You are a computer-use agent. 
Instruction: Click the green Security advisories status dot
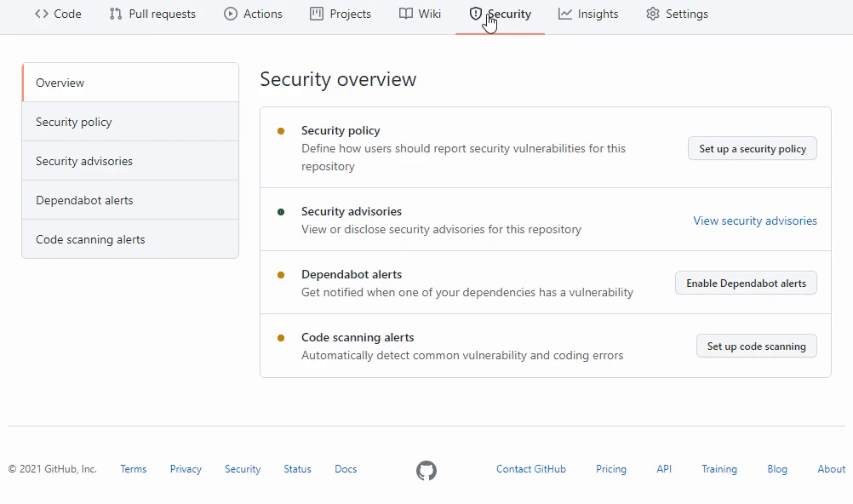coord(281,212)
